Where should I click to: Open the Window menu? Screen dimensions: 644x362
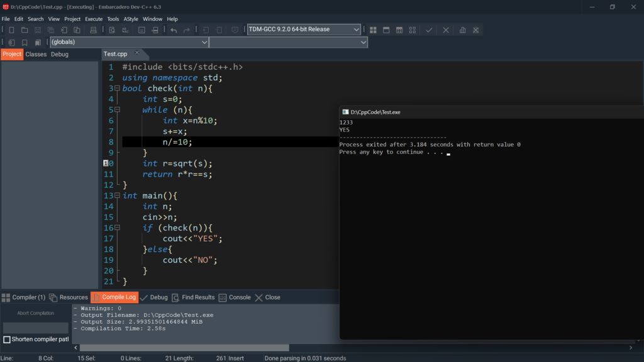point(152,19)
